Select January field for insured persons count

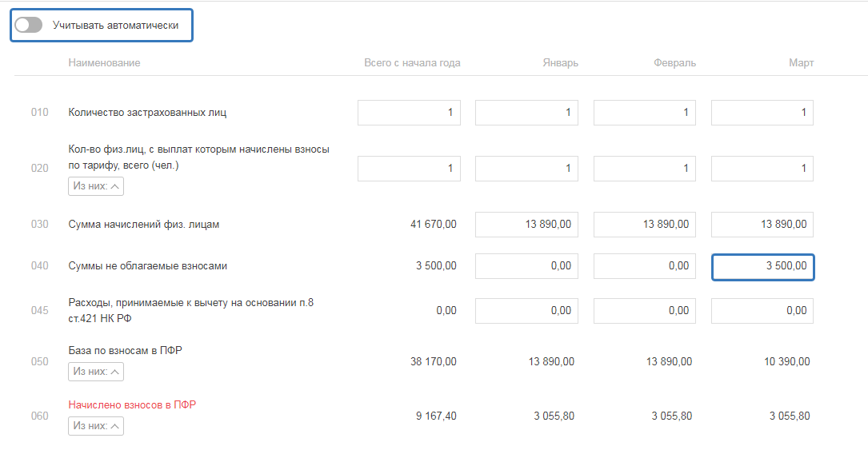[526, 113]
